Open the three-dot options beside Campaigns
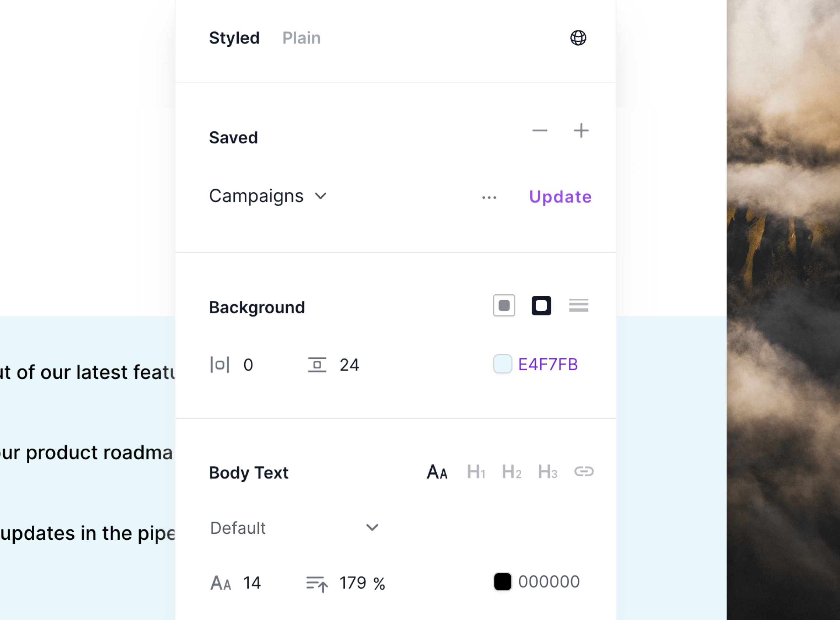 coord(489,197)
